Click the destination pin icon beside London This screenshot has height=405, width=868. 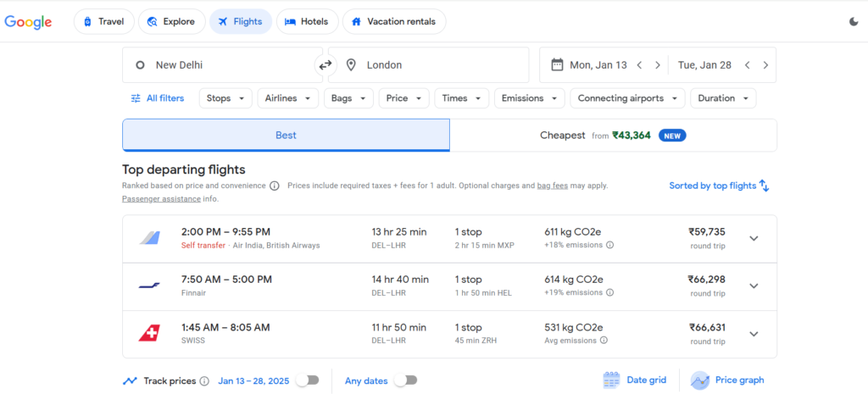[x=350, y=64]
